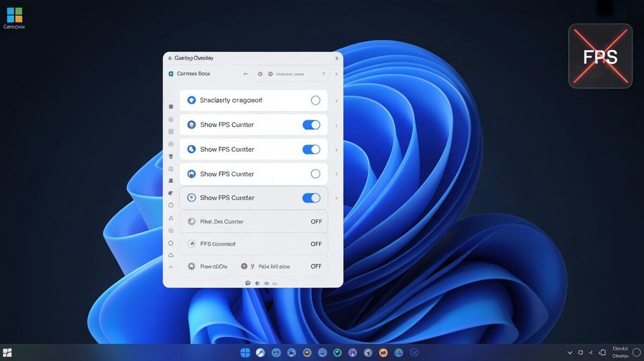Image resolution: width=644 pixels, height=361 pixels.
Task: Click the back arrow in the Gaming Overlay header
Action: (x=246, y=74)
